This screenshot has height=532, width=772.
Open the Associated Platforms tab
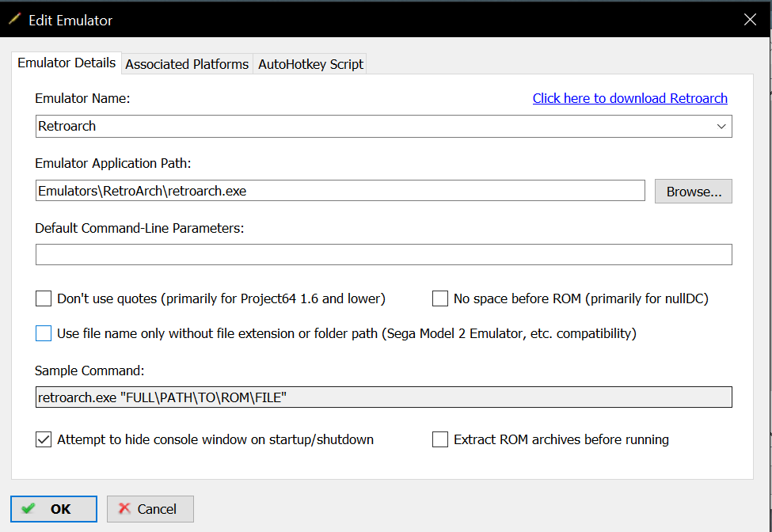[x=187, y=64]
